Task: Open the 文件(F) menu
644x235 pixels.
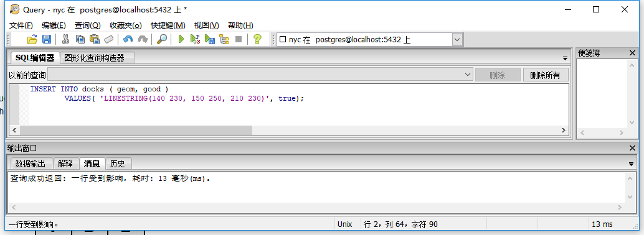Action: click(x=21, y=25)
